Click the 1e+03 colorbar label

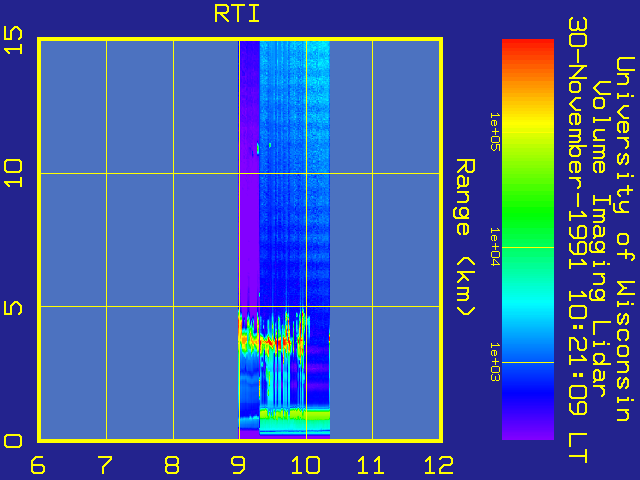494,362
